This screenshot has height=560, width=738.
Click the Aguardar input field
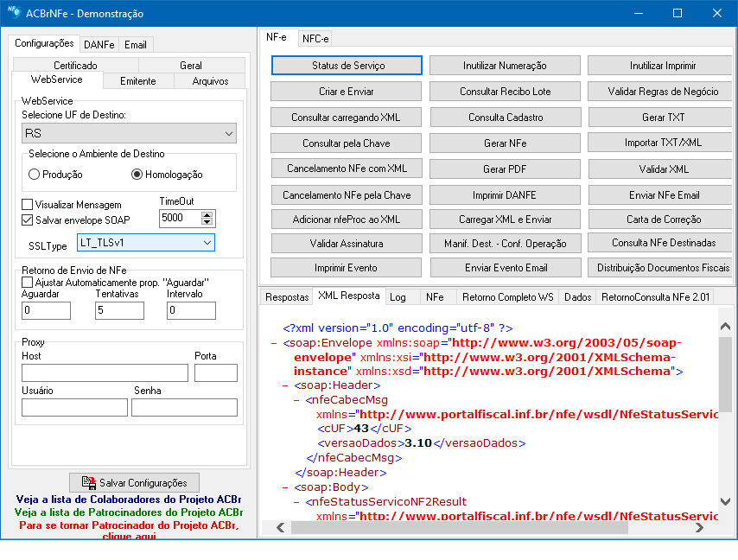point(46,310)
